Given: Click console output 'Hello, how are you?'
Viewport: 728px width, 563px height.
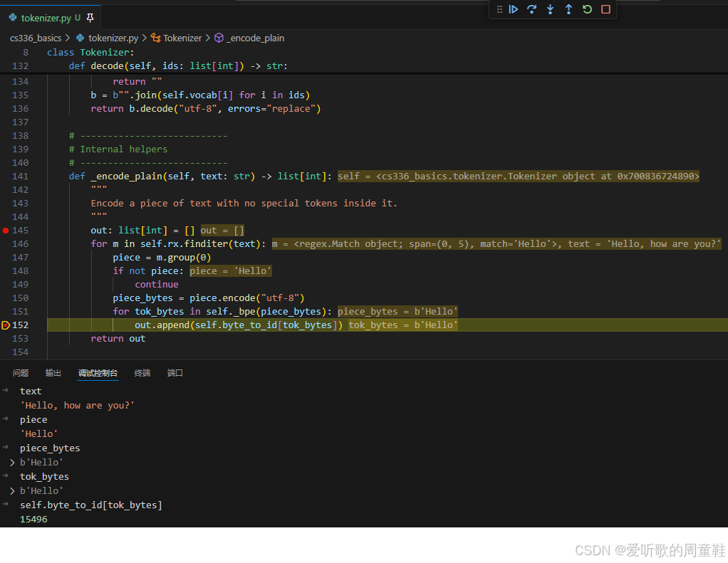Looking at the screenshot, I should coord(77,405).
